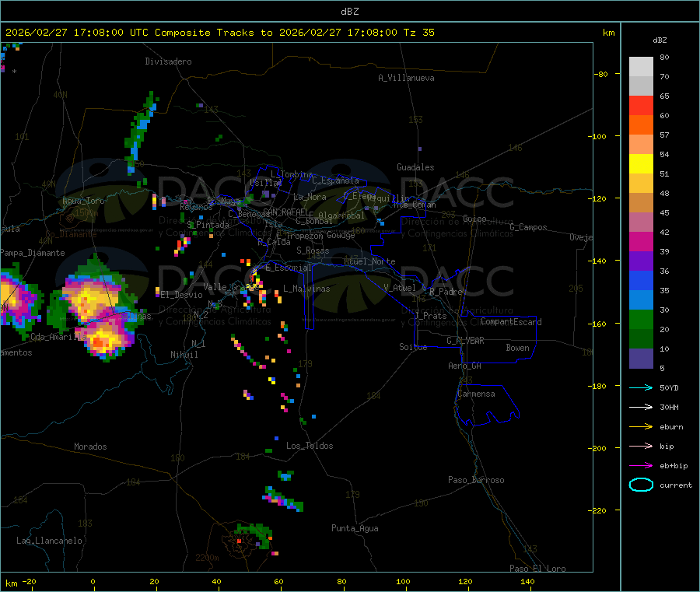Image resolution: width=700 pixels, height=592 pixels.
Task: Click the 'Soitue' map label
Action: [414, 347]
